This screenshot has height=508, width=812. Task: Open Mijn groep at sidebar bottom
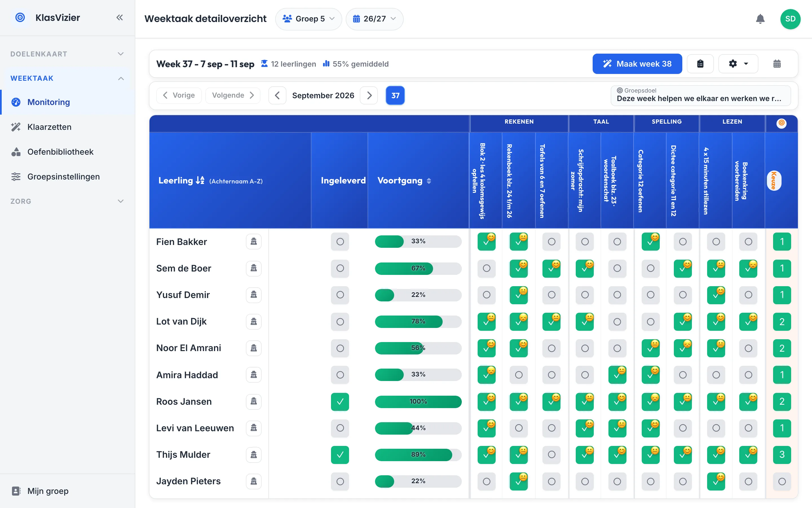[67, 491]
